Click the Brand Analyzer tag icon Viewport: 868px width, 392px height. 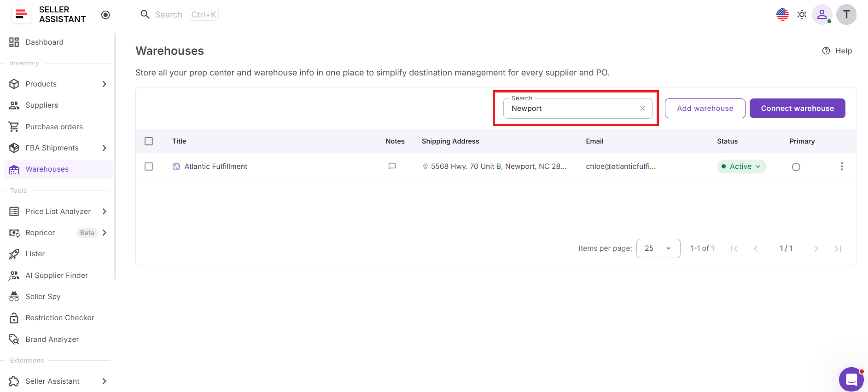pyautogui.click(x=14, y=339)
